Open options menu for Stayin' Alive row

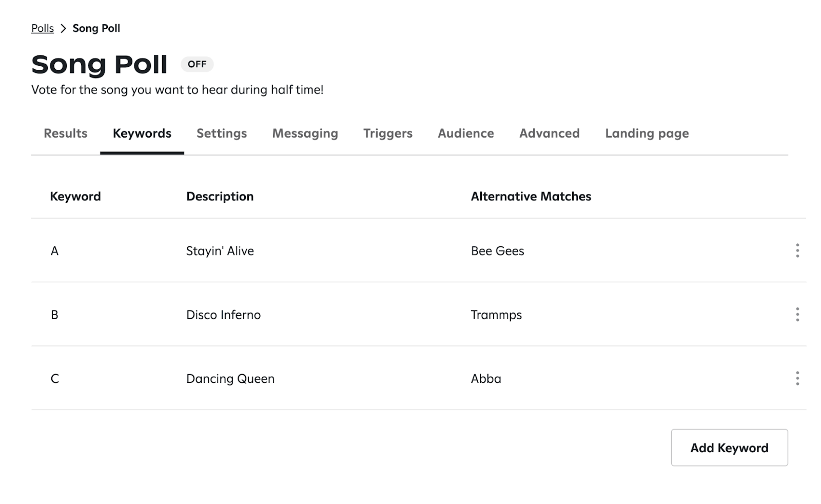click(797, 250)
